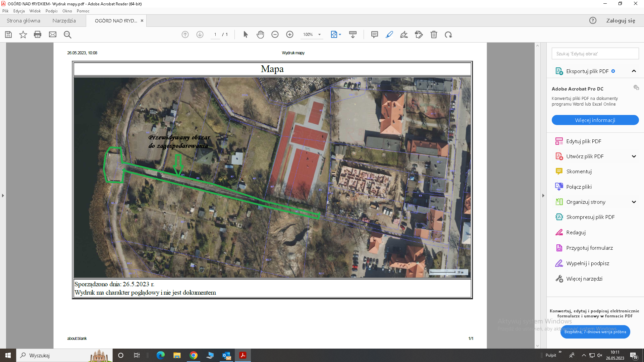Click the Save file icon
The image size is (644, 362).
coord(8,35)
